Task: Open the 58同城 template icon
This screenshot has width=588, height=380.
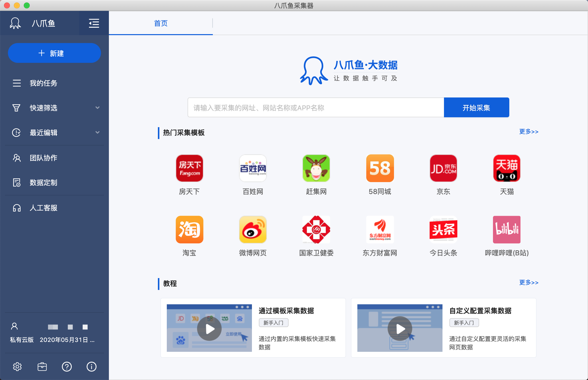Action: [380, 168]
